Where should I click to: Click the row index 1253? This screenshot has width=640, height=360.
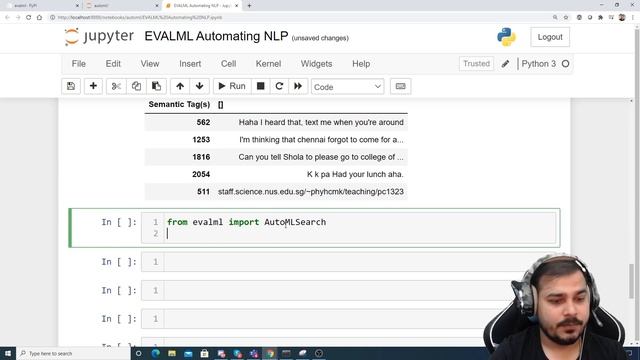tap(201, 140)
